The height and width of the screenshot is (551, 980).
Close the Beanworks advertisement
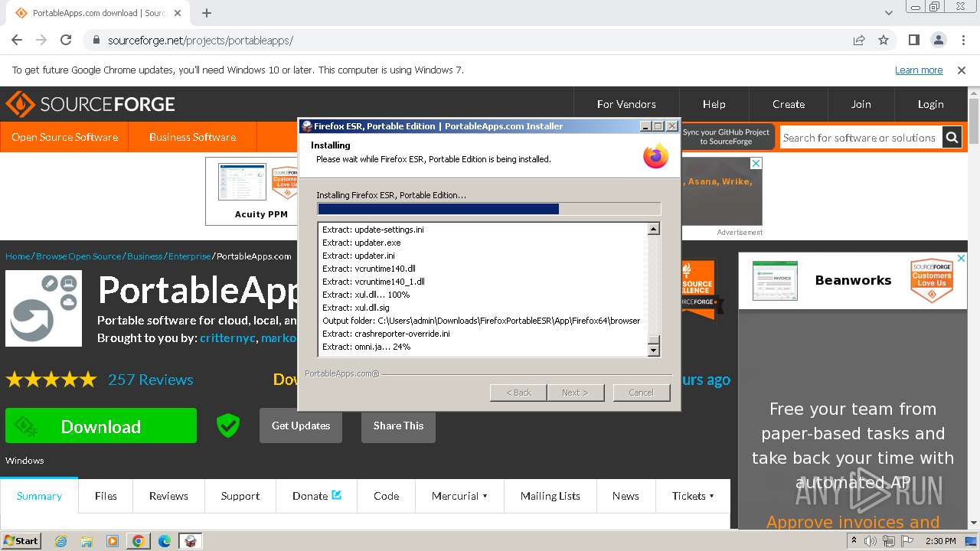(962, 259)
